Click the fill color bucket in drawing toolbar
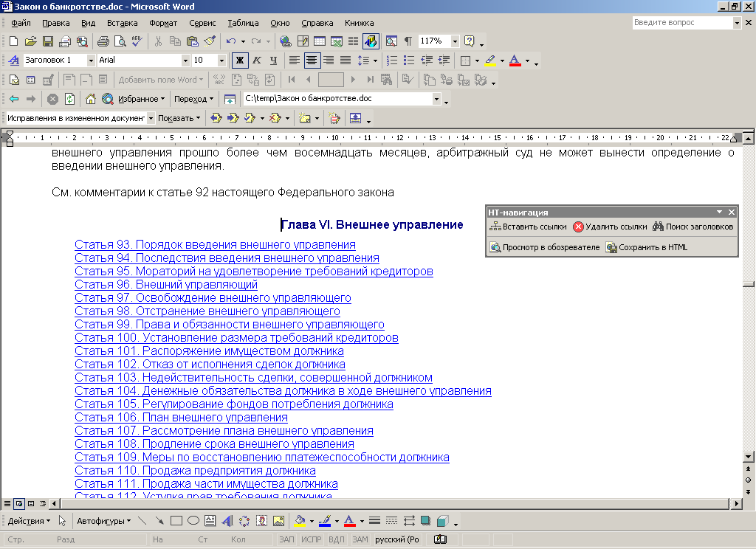756x549 pixels. pyautogui.click(x=300, y=520)
